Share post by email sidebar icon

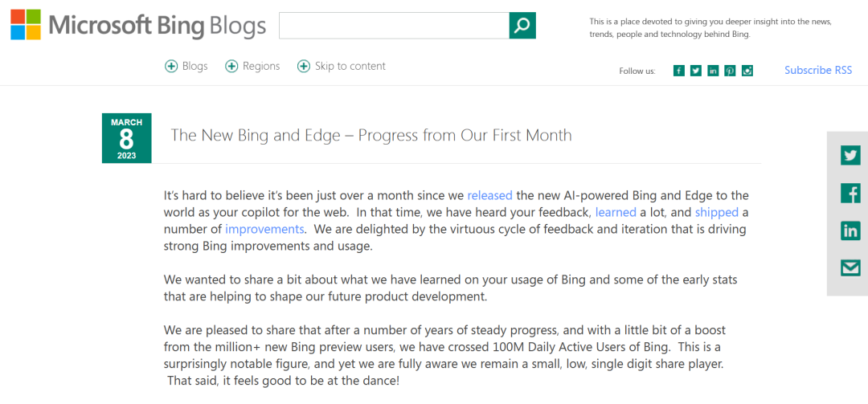850,268
